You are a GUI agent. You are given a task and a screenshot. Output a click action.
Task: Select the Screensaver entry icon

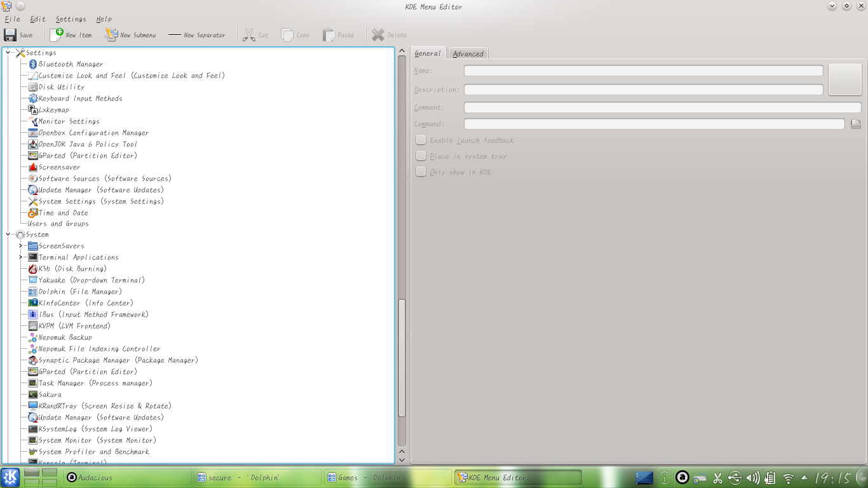click(33, 167)
